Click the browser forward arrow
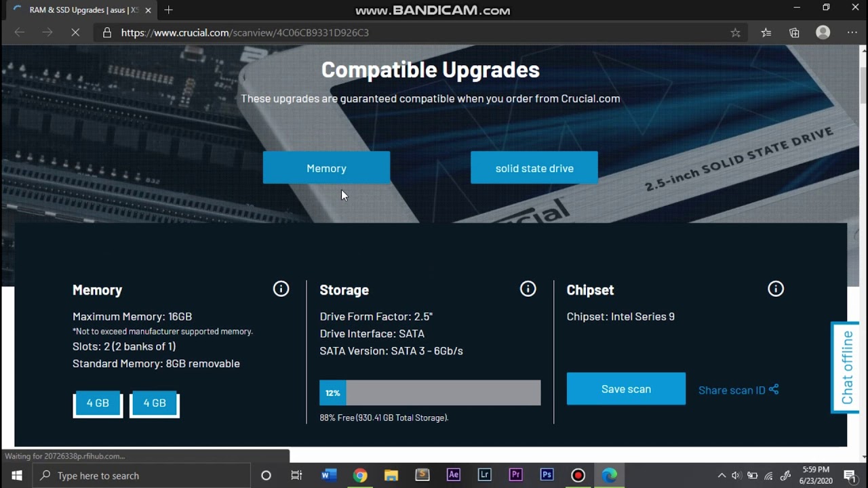The image size is (868, 488). (47, 33)
